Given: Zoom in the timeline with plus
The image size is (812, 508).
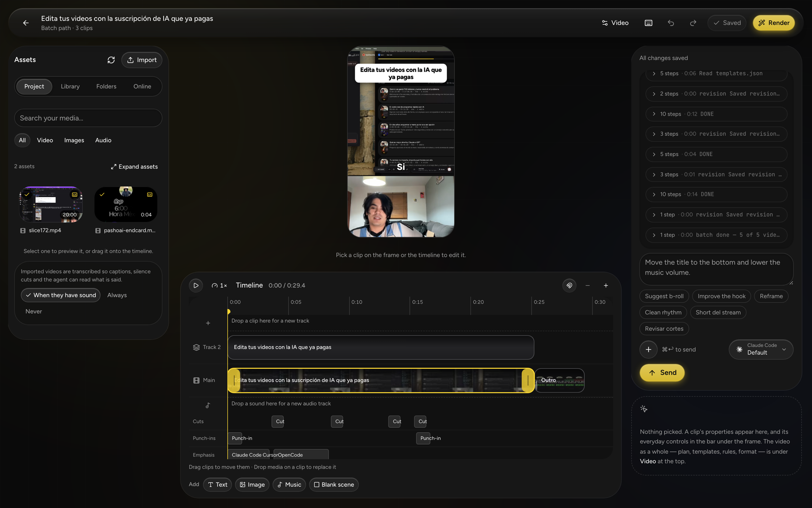Looking at the screenshot, I should click(x=606, y=285).
